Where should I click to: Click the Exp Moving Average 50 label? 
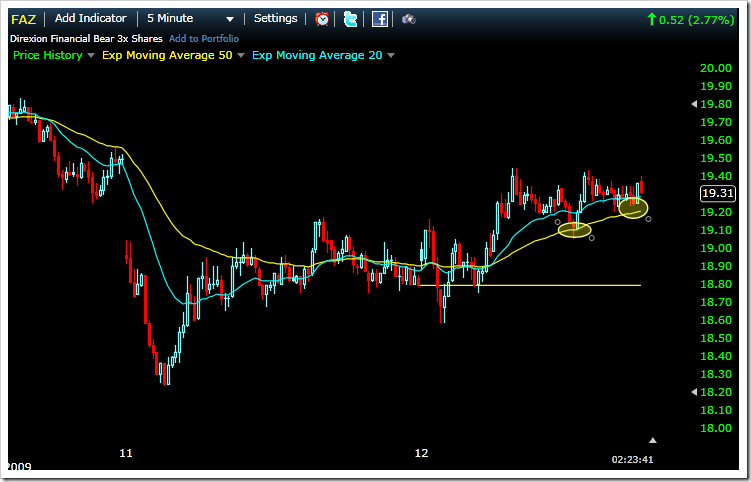tap(167, 55)
